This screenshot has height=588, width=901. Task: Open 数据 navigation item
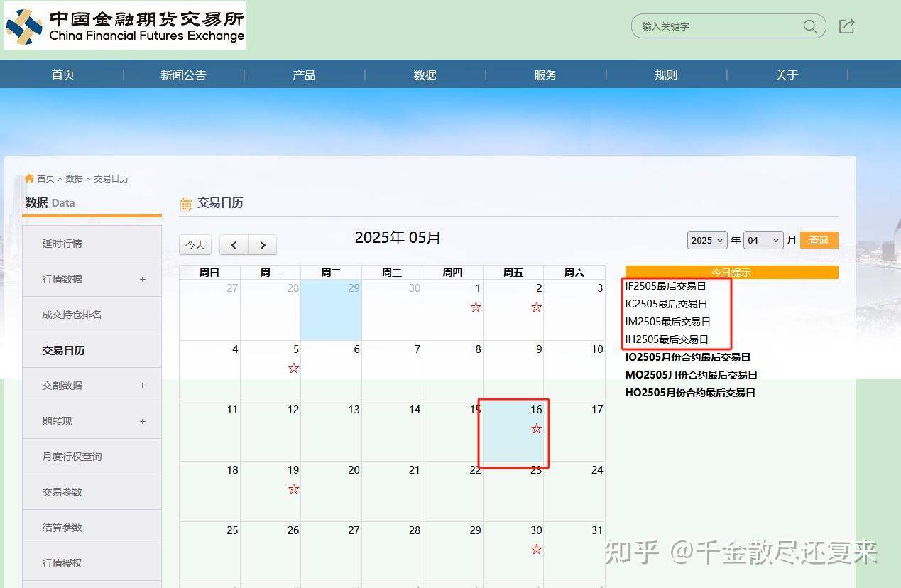tap(425, 75)
